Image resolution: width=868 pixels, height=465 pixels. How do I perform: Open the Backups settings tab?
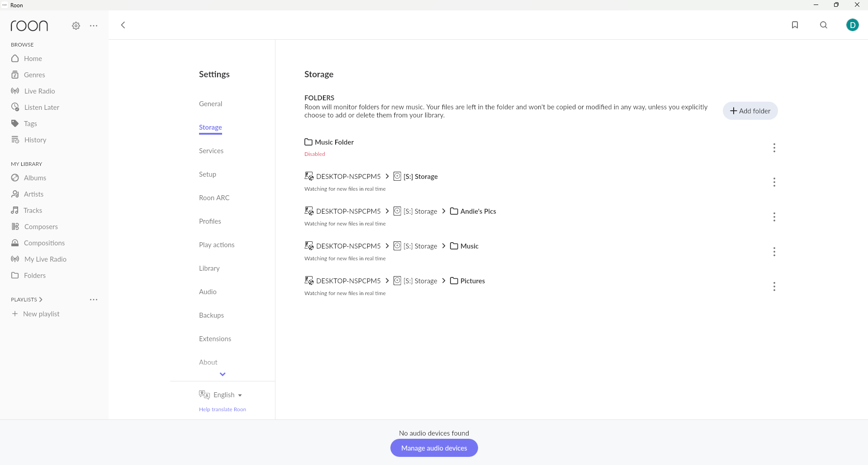211,315
